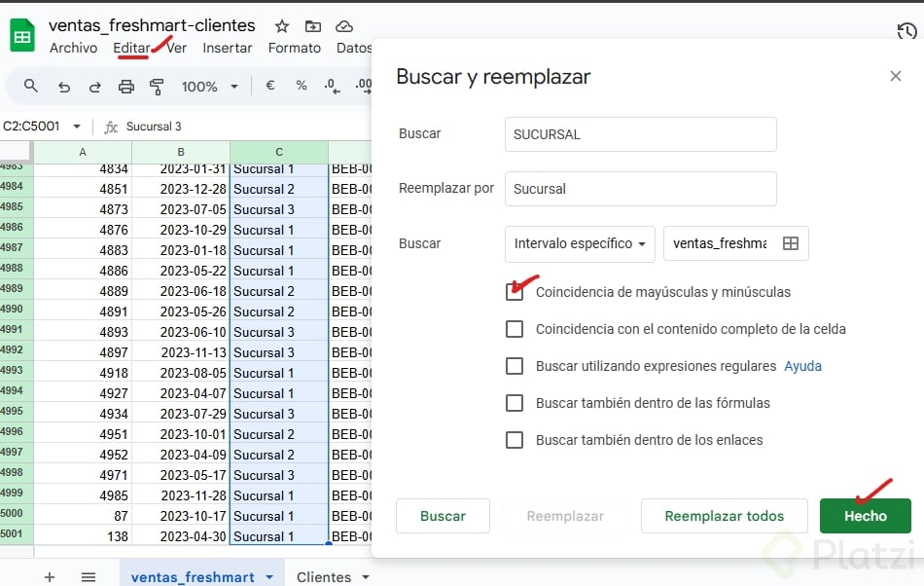Image resolution: width=924 pixels, height=586 pixels.
Task: Open the Insertar menu
Action: (227, 48)
